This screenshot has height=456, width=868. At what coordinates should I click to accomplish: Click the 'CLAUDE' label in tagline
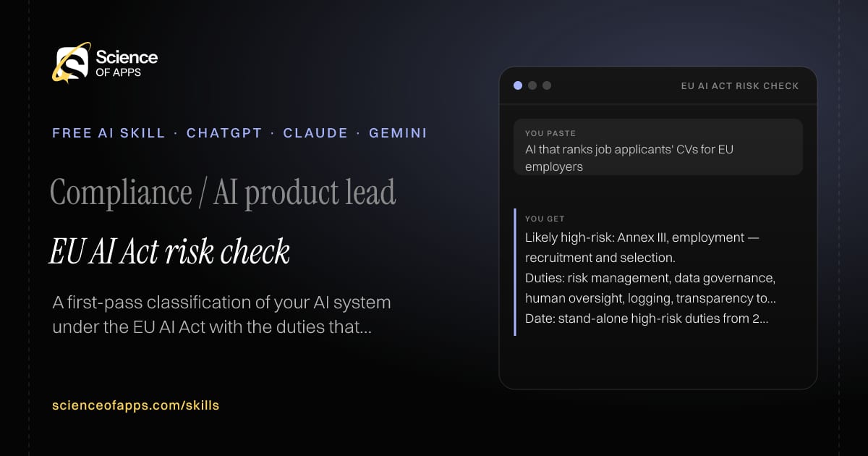pos(315,133)
